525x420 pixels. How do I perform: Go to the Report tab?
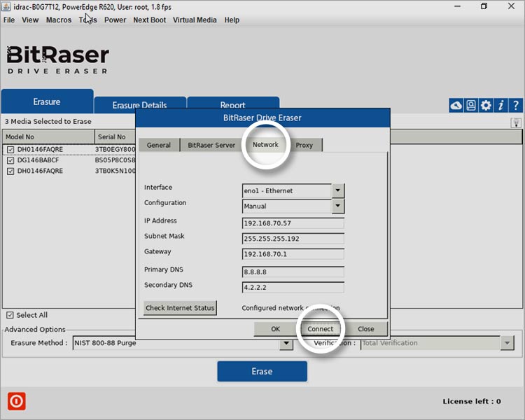[232, 105]
